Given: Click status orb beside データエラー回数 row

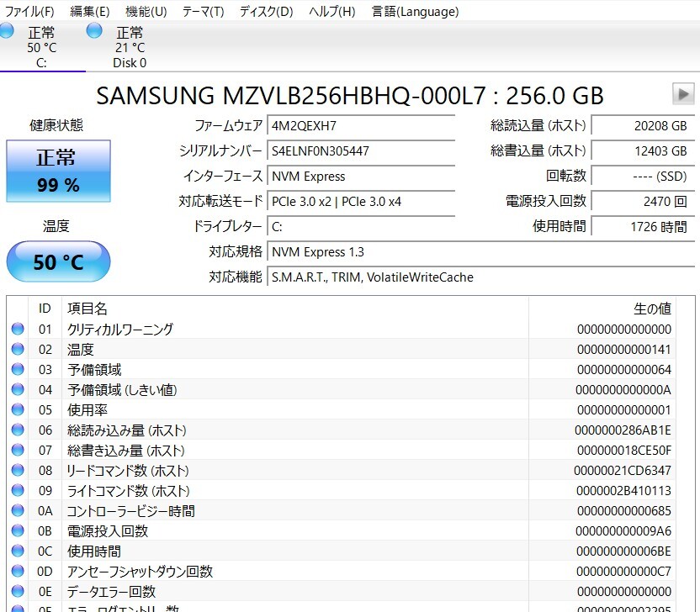Looking at the screenshot, I should [x=18, y=592].
